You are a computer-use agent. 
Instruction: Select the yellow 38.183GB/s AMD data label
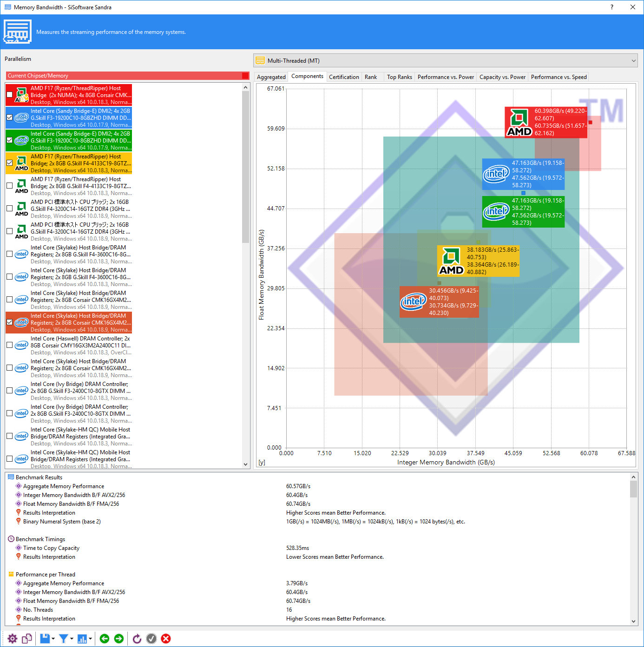478,261
